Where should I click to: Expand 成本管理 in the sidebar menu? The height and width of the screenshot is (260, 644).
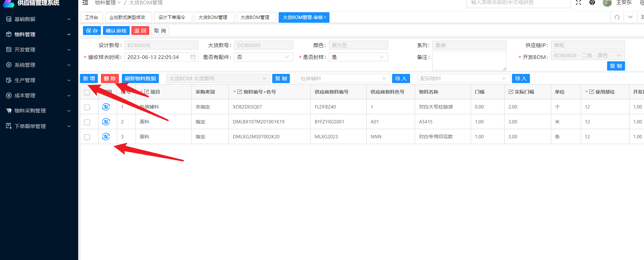coord(39,96)
